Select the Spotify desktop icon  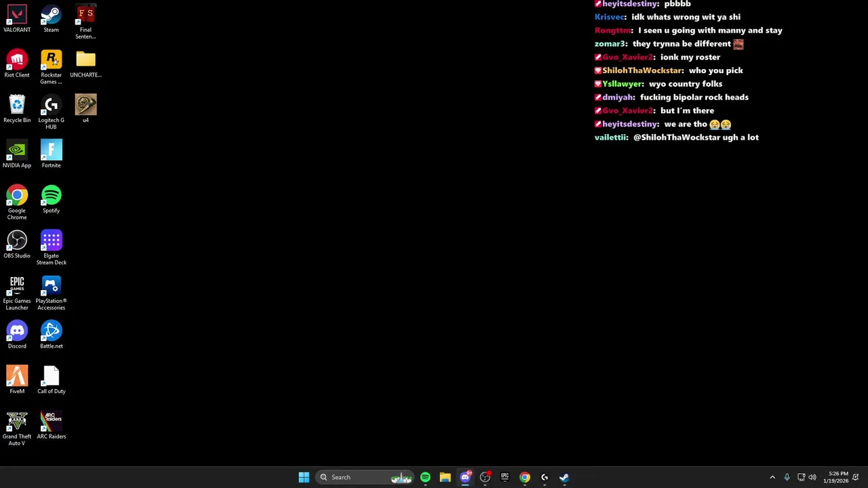(51, 200)
